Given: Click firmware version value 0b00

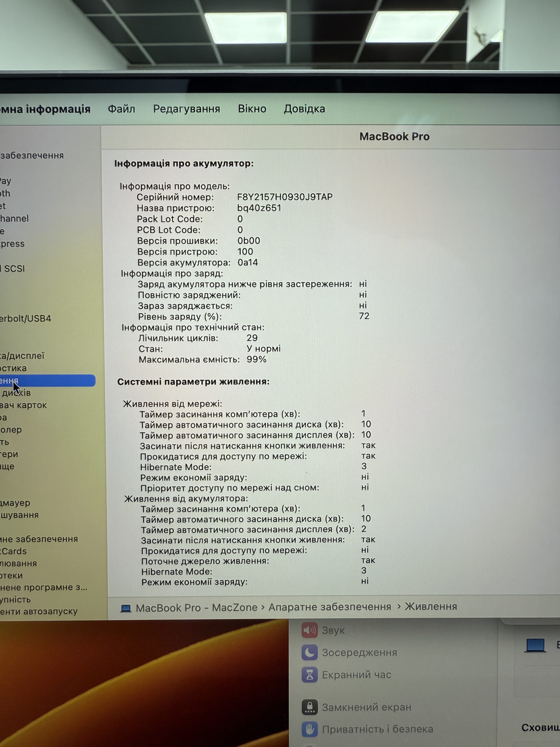Looking at the screenshot, I should [249, 241].
